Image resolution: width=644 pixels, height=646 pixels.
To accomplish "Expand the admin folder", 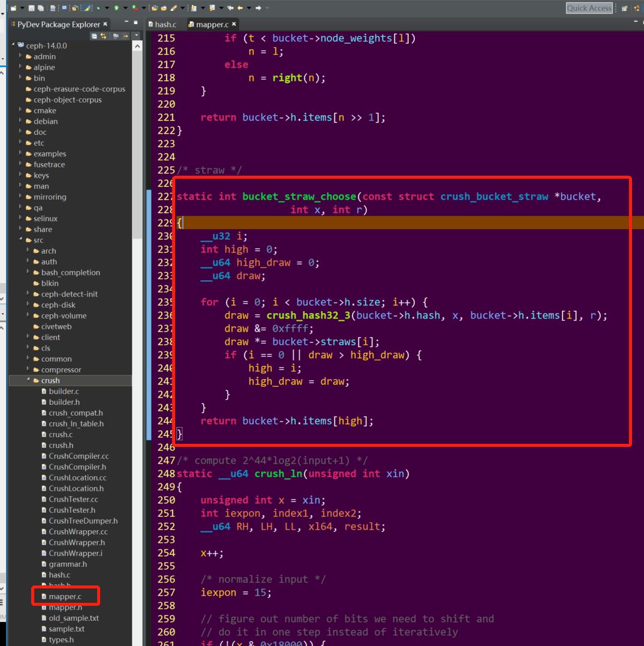I will click(x=20, y=55).
